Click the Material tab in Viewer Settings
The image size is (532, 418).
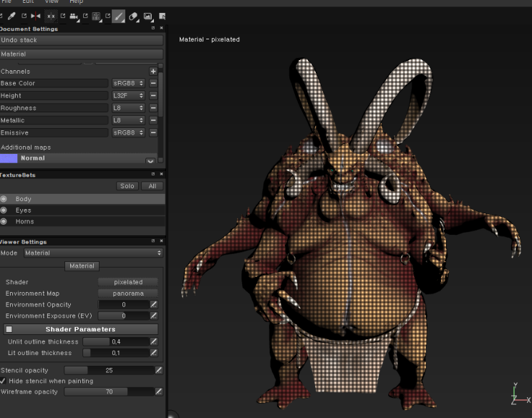point(82,266)
